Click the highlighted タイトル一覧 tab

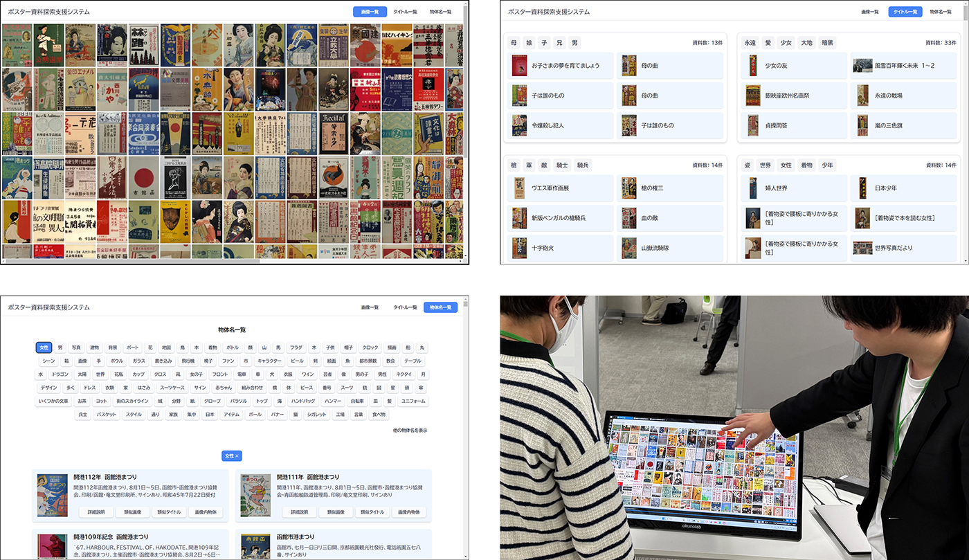click(905, 12)
